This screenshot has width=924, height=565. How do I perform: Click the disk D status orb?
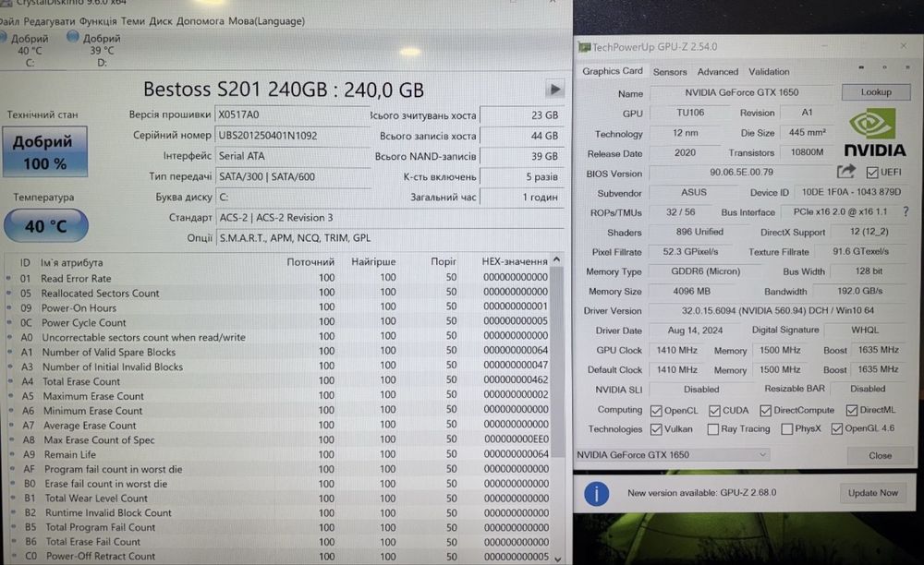(x=73, y=37)
